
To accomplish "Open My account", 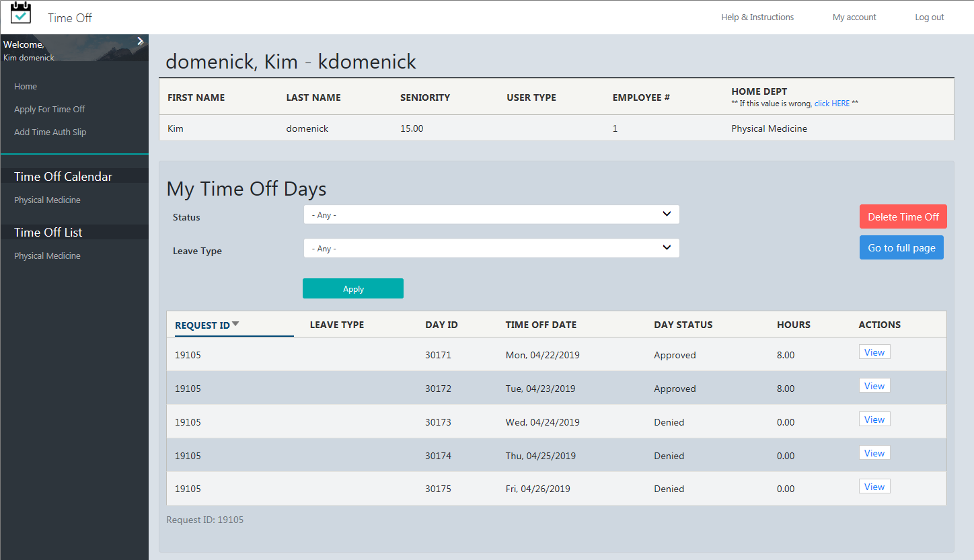I will (854, 17).
